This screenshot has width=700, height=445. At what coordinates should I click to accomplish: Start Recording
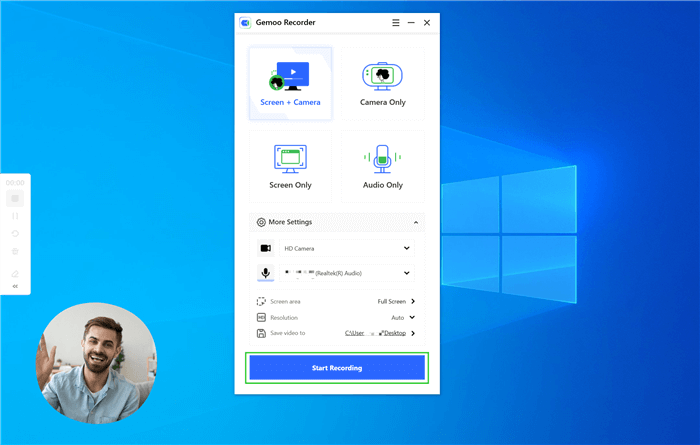337,368
